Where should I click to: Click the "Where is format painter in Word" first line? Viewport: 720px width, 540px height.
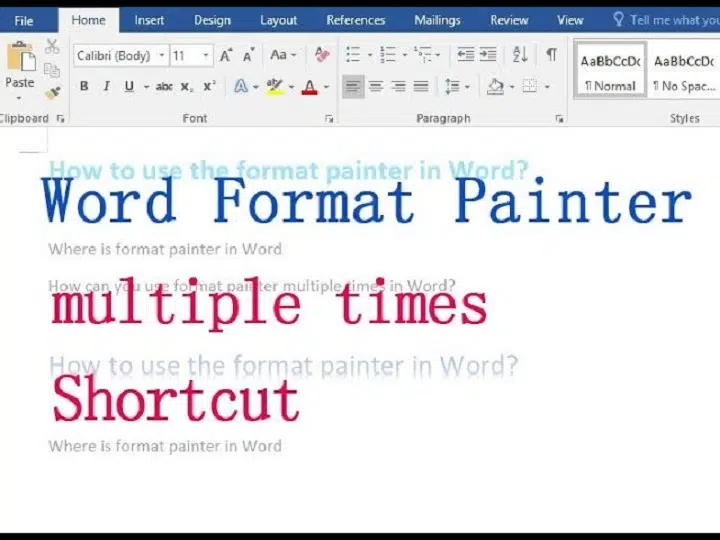point(165,249)
